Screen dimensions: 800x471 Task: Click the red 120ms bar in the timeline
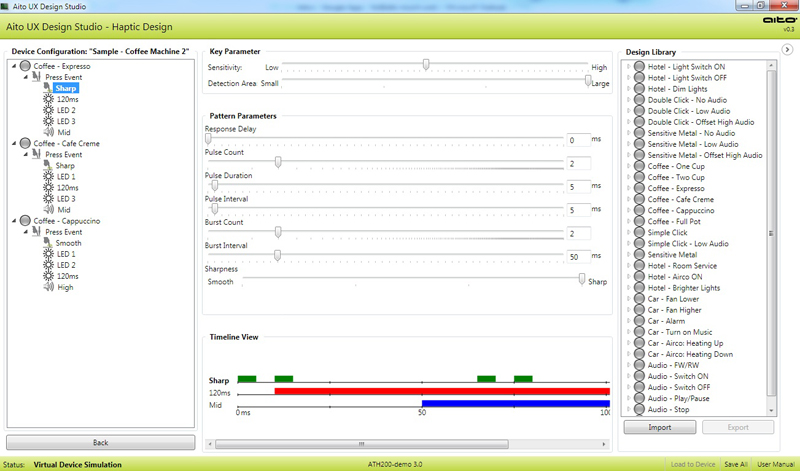(442, 391)
